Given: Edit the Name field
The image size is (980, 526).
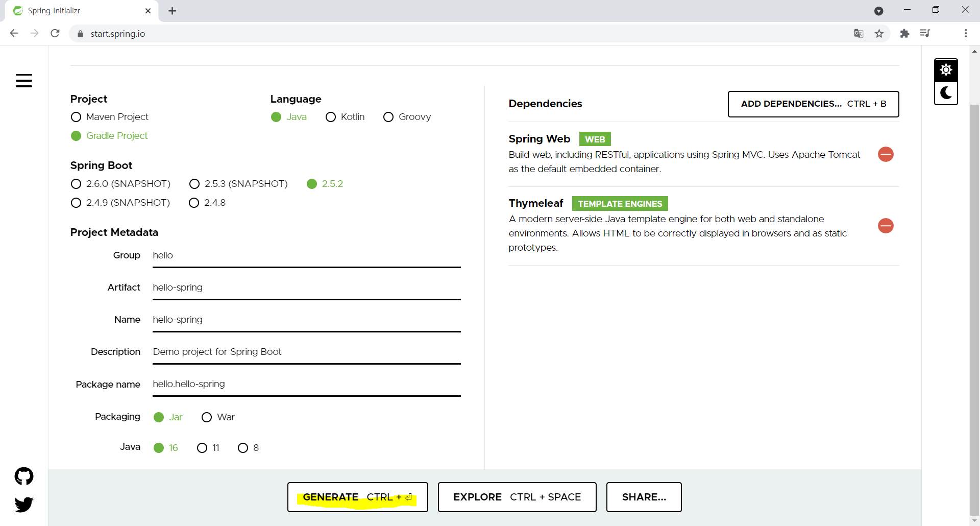Looking at the screenshot, I should [306, 320].
